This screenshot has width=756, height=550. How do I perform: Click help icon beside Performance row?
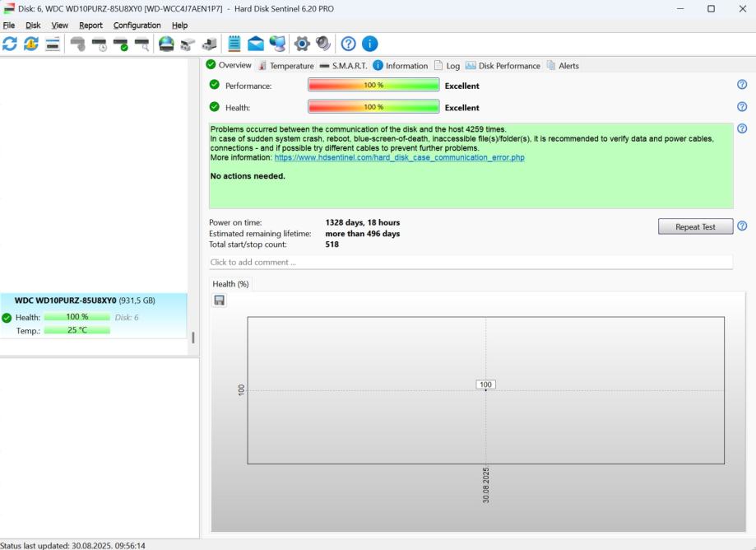point(742,85)
